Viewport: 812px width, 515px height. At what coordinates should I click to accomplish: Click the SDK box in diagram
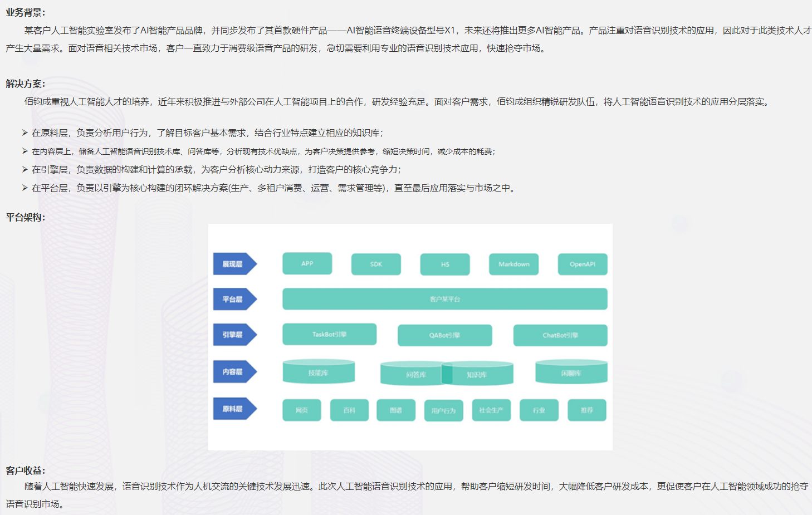376,264
